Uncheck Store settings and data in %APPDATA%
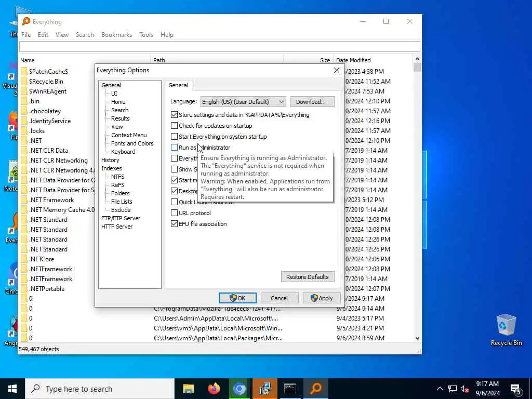Screen dimensions: 532x399 click(x=174, y=115)
